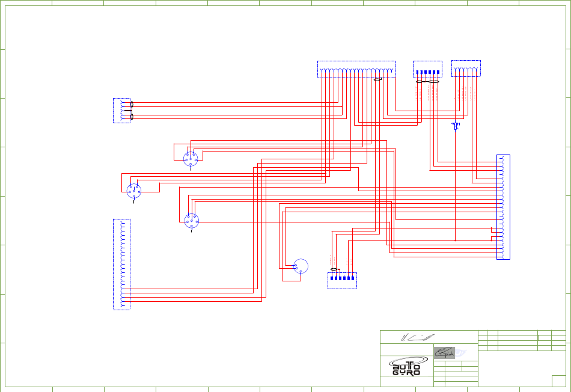This screenshot has height=392, width=571.
Task: Click the shield ovals under the top six-pin connector
Action: click(x=427, y=82)
